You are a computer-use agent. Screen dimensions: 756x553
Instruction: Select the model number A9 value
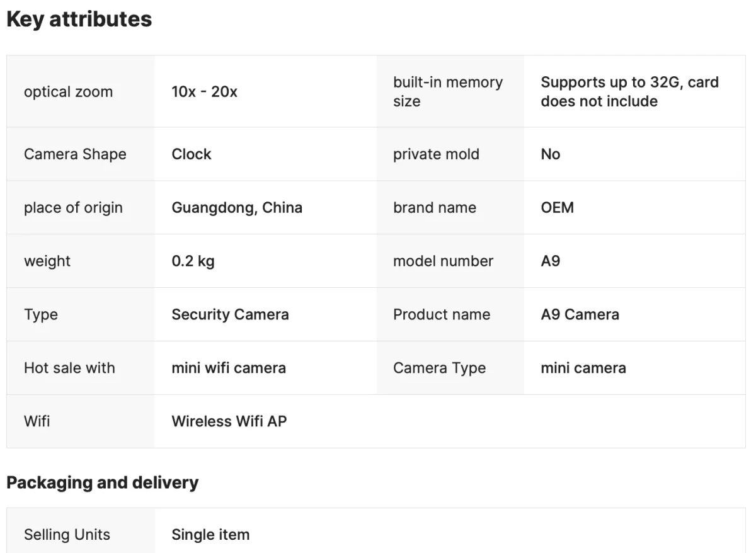tap(550, 261)
